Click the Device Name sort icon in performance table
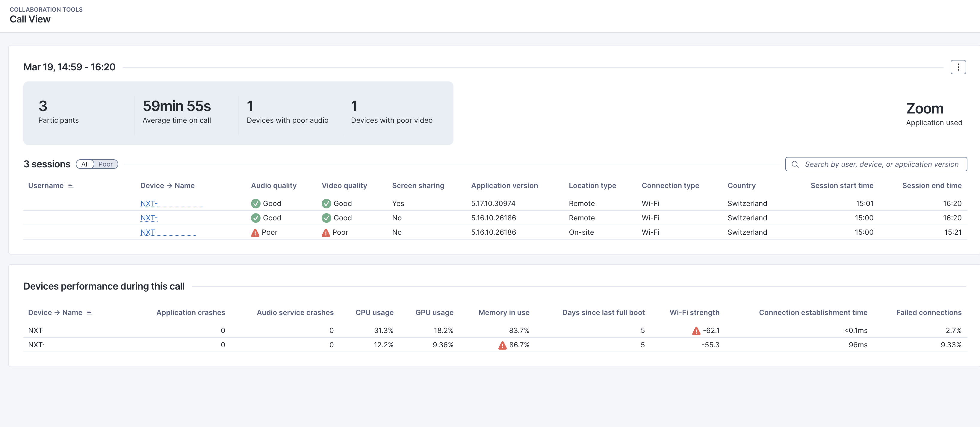Viewport: 980px width, 427px height. click(90, 313)
